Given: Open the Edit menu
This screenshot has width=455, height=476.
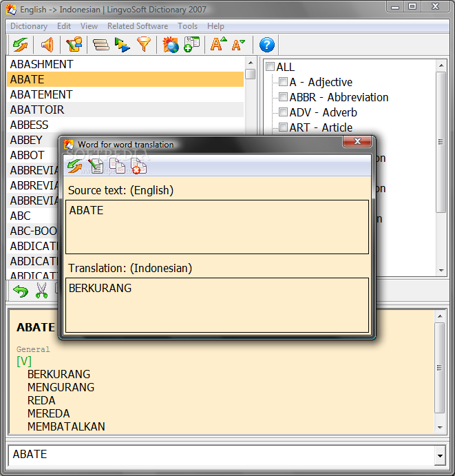Looking at the screenshot, I should tap(64, 26).
